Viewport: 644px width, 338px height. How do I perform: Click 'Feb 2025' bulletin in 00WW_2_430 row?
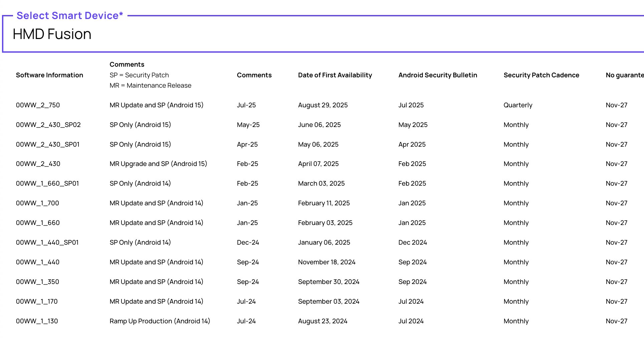412,164
